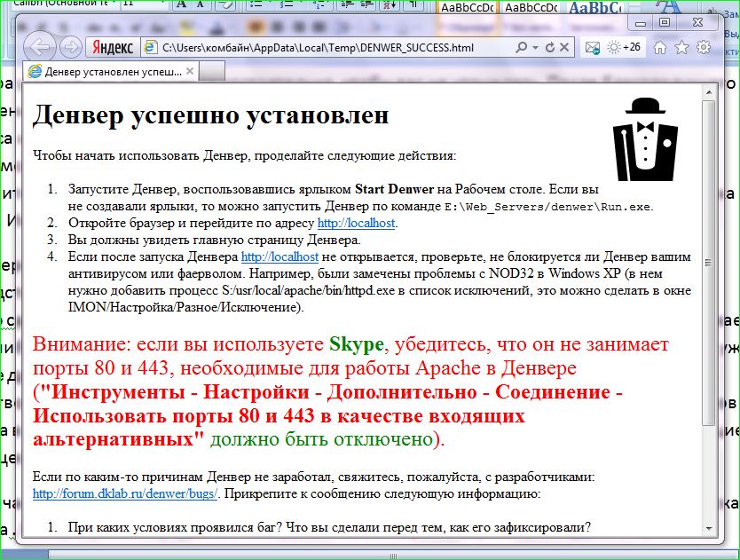Screen dimensions: 740x560
Task: Minimize the Internet Explorer window
Action: (641, 23)
